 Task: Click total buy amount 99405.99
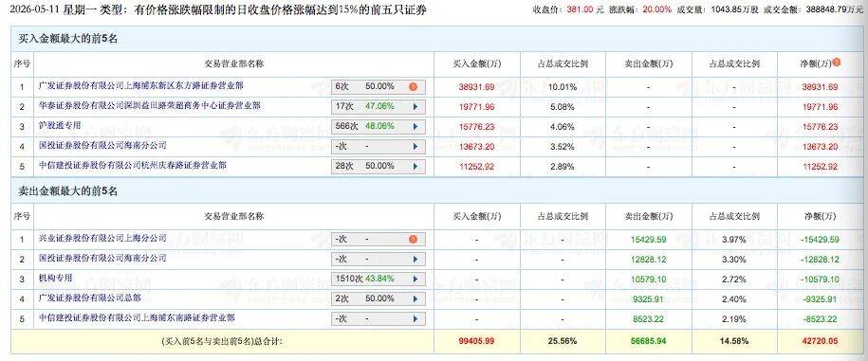pos(476,341)
